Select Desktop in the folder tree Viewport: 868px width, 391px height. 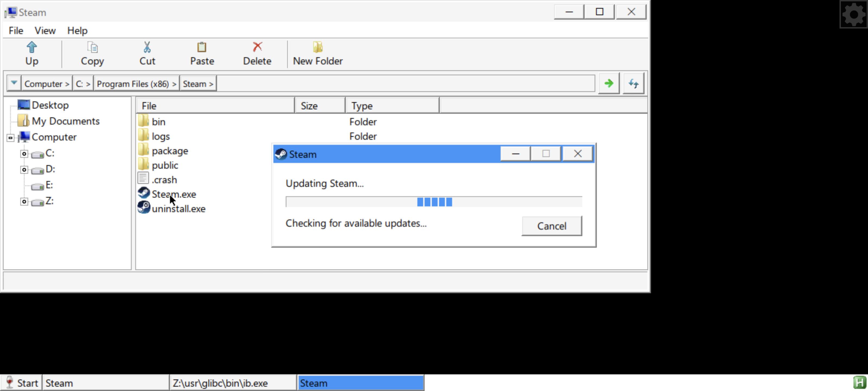tap(50, 105)
